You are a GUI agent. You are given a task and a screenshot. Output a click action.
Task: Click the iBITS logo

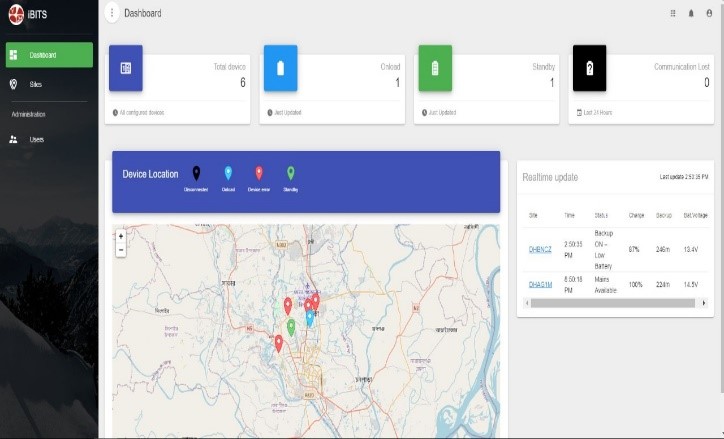[x=16, y=14]
